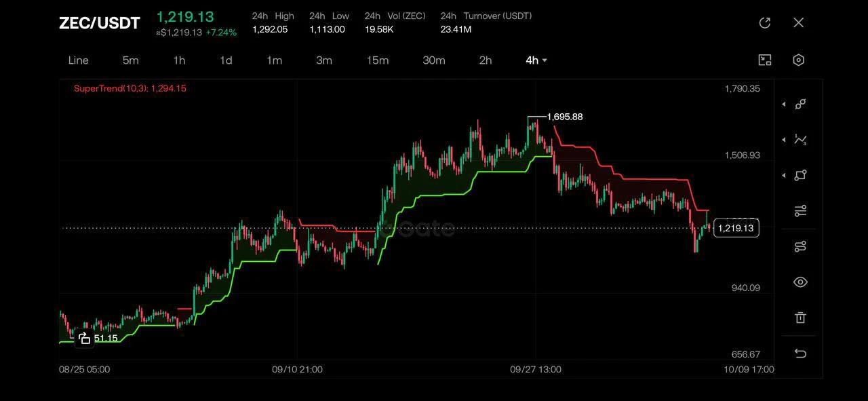Click the refresh chart icon

[x=765, y=23]
